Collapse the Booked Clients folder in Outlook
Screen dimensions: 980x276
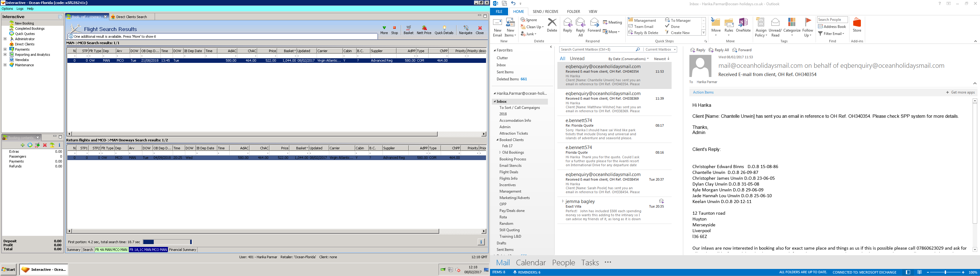click(x=497, y=140)
